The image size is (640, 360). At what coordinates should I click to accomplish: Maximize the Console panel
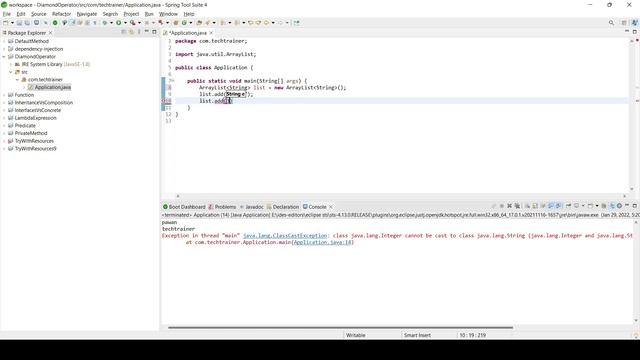[x=635, y=206]
